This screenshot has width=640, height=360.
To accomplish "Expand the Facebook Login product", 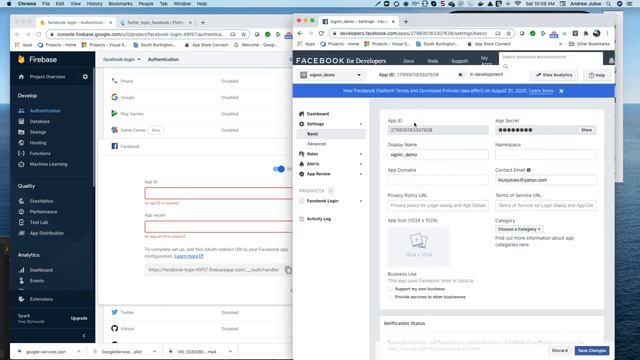I will [x=361, y=201].
